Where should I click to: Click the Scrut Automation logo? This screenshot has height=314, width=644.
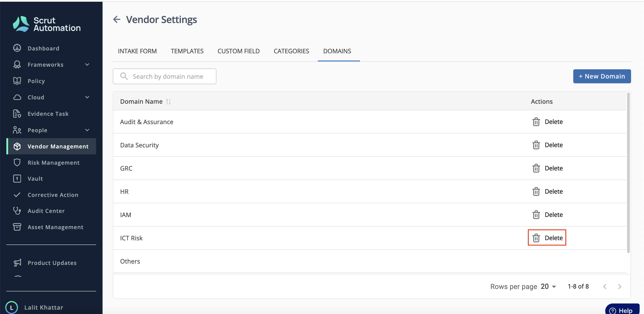coord(46,24)
